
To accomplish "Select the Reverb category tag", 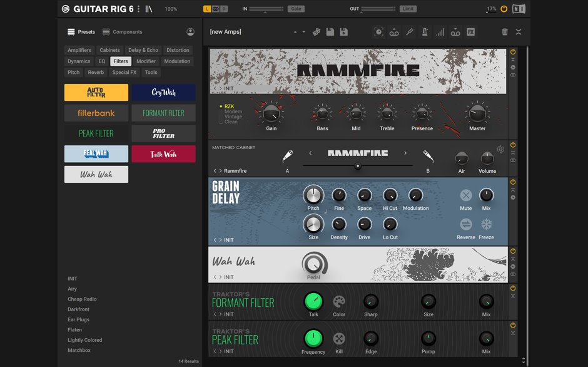I will point(96,73).
